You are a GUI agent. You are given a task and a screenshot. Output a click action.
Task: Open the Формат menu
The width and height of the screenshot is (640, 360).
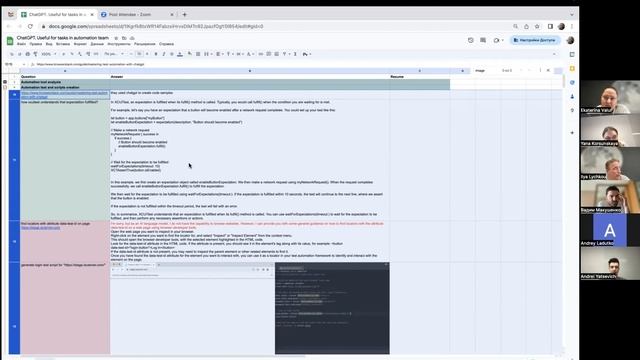tap(80, 44)
